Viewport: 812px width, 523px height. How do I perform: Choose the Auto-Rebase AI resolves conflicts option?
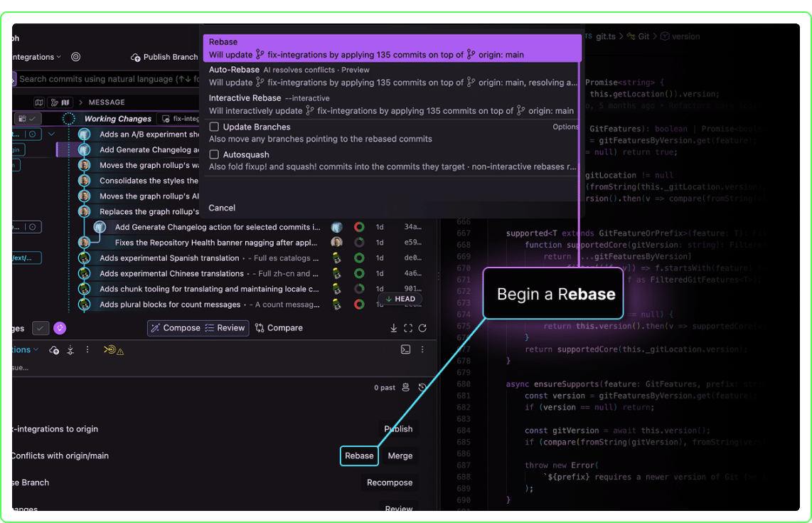392,76
